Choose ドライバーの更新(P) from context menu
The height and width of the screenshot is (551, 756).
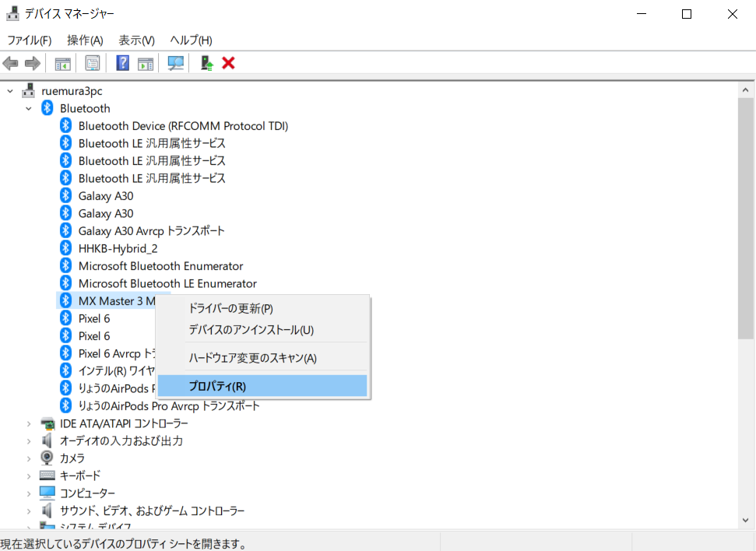tap(262, 308)
